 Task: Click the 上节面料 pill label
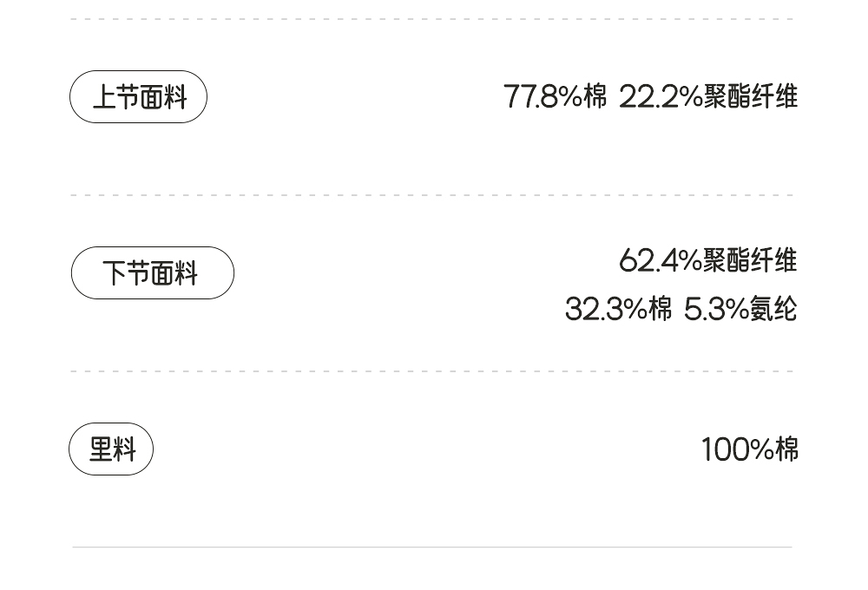pyautogui.click(x=139, y=97)
